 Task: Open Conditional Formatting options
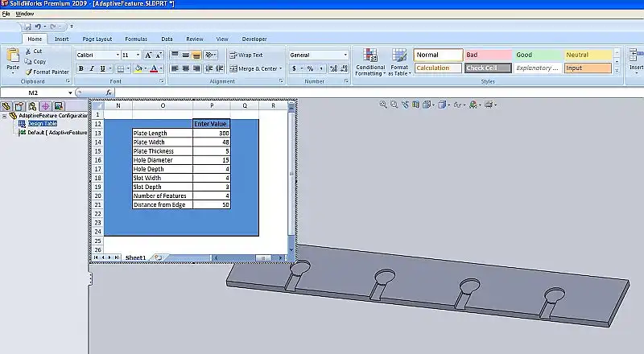[370, 61]
